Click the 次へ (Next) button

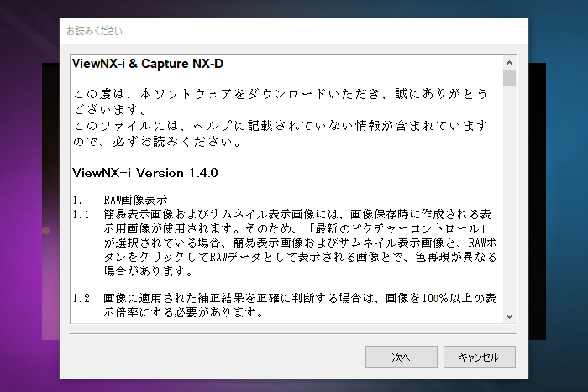pos(402,357)
